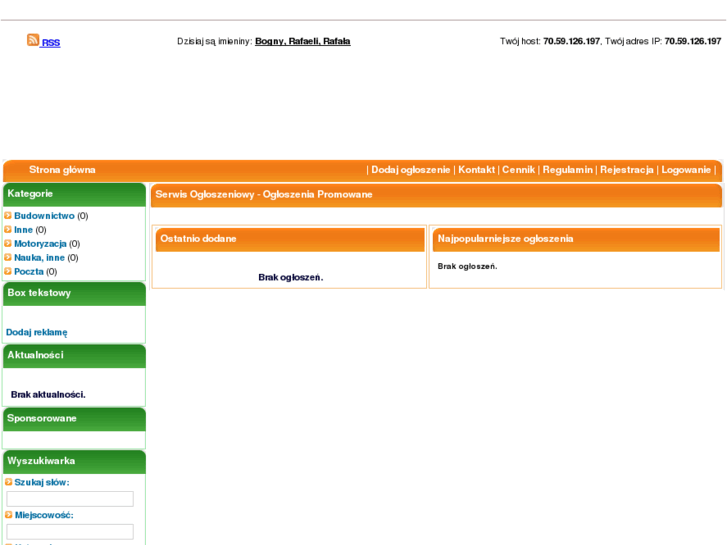This screenshot has height=545, width=727.
Task: Click the arrow icon beside Budownictwo
Action: [x=8, y=215]
